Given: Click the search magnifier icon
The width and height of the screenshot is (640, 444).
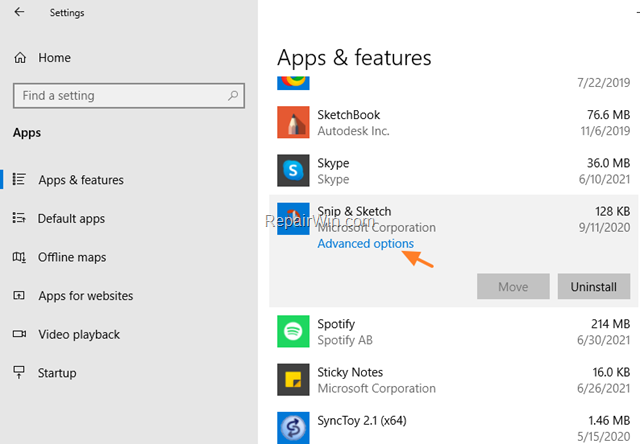Looking at the screenshot, I should (233, 96).
